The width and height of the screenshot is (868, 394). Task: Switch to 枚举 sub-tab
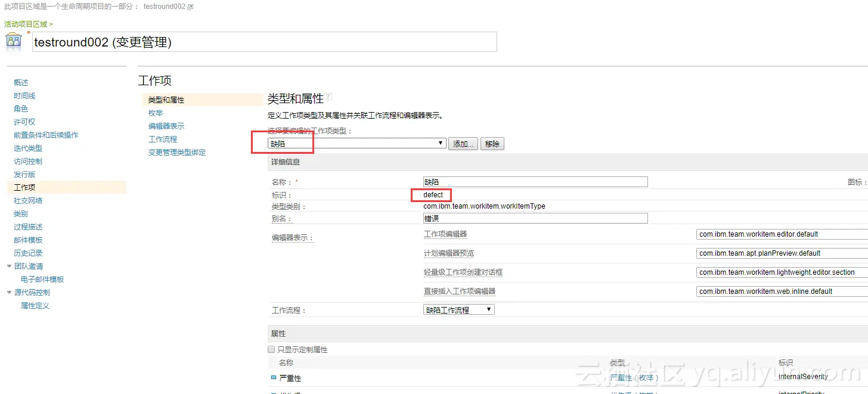coord(156,113)
